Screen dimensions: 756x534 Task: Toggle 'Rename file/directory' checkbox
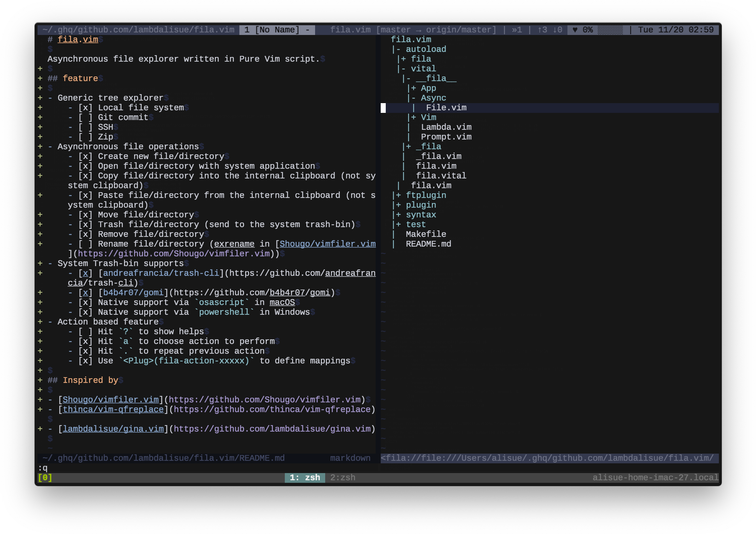[x=85, y=244]
